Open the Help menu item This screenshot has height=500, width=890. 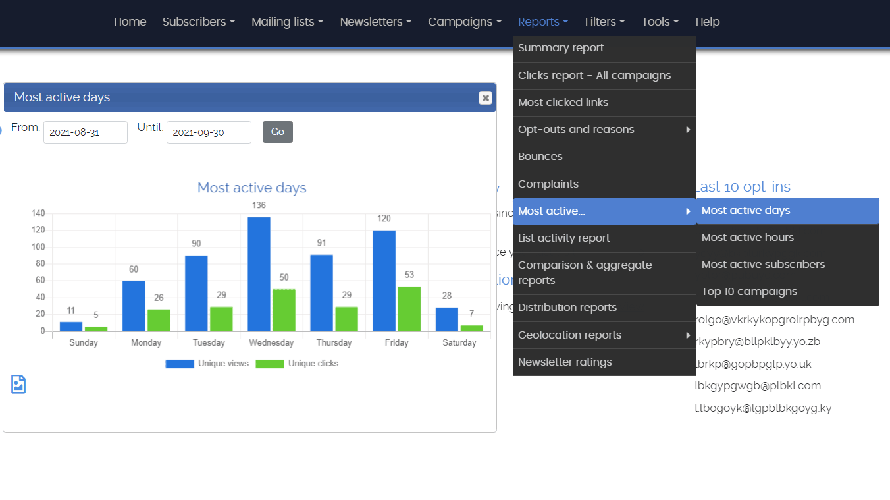point(707,22)
